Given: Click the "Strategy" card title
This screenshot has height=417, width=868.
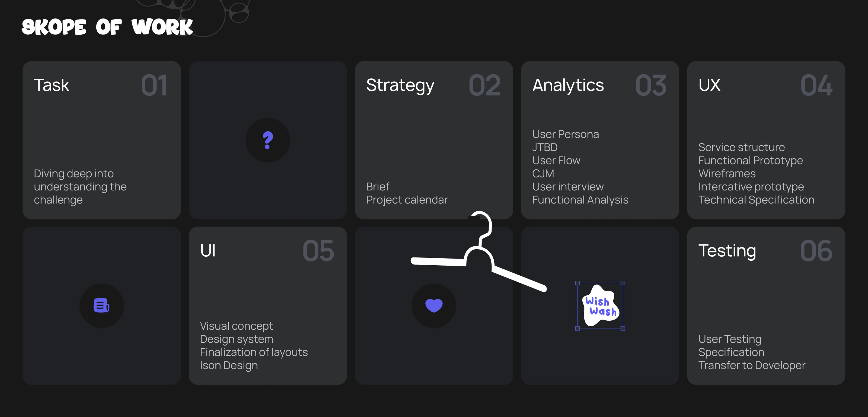Looking at the screenshot, I should pos(400,85).
